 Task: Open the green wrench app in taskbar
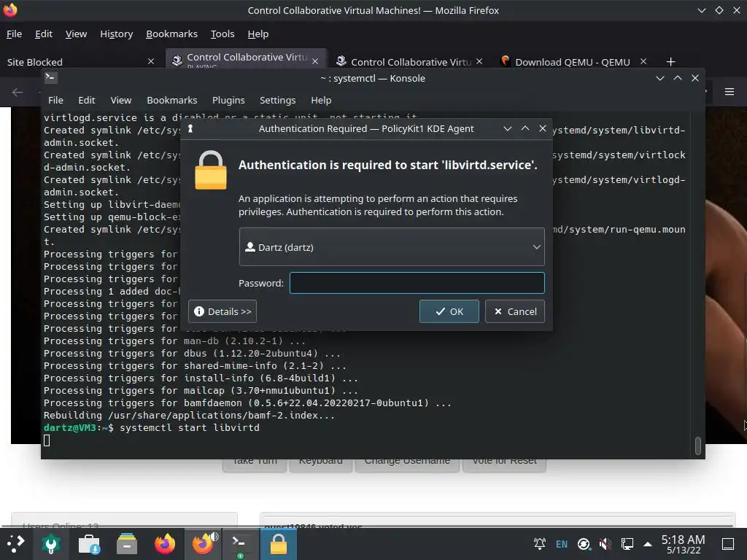(x=51, y=544)
